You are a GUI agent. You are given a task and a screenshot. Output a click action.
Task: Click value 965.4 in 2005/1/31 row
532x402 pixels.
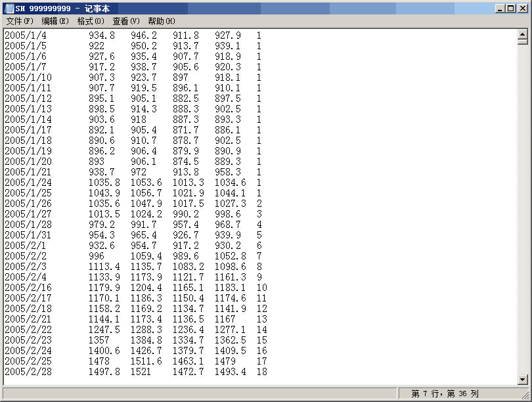point(144,235)
